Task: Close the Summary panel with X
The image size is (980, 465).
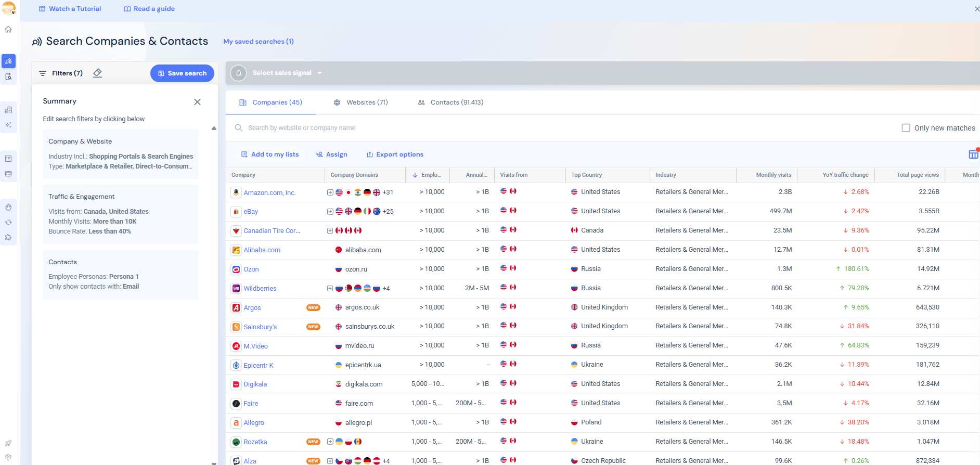Action: (x=197, y=102)
